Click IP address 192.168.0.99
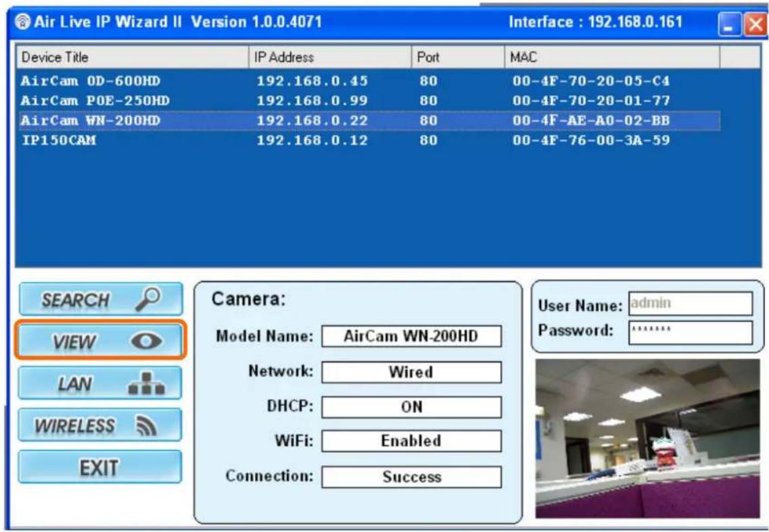Viewport: 769px width, 532px height. pyautogui.click(x=312, y=101)
